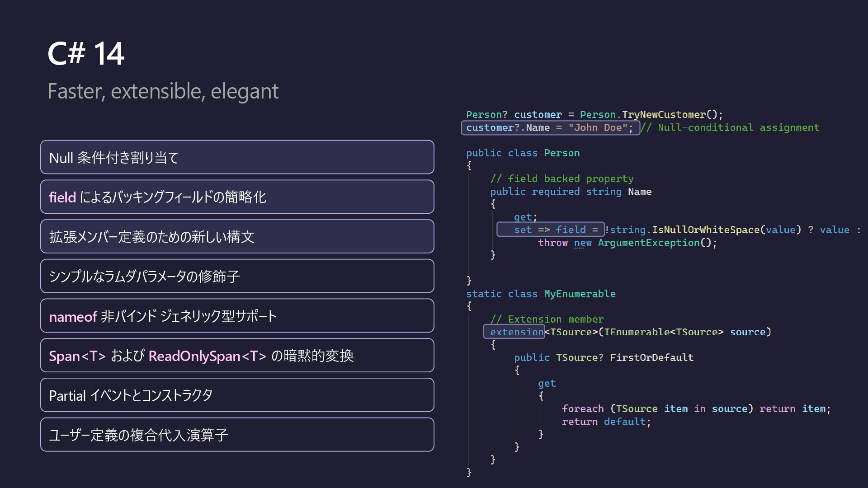Image resolution: width=868 pixels, height=488 pixels.
Task: Select the 'ユーザー定義の複合代入演算子' box
Action: click(x=237, y=435)
